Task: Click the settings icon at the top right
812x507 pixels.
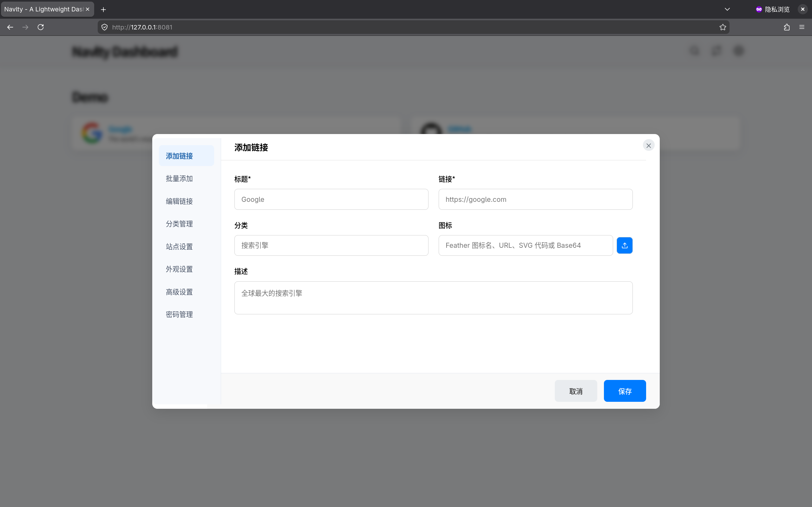Action: [738, 51]
